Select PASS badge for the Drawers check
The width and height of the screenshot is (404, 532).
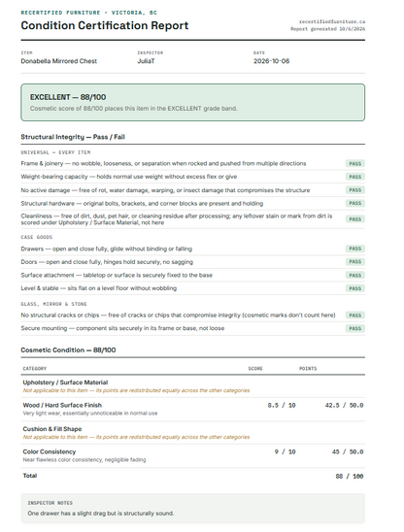pos(355,249)
